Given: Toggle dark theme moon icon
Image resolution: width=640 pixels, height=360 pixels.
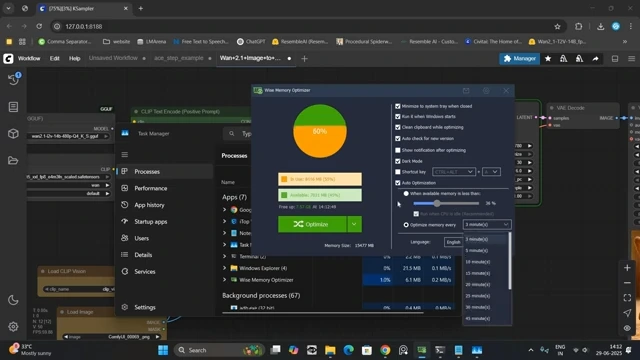Looking at the screenshot, I should [13, 300].
